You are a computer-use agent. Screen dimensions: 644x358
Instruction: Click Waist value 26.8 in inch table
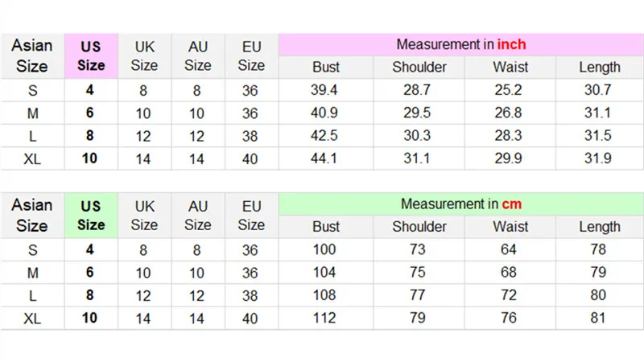508,113
